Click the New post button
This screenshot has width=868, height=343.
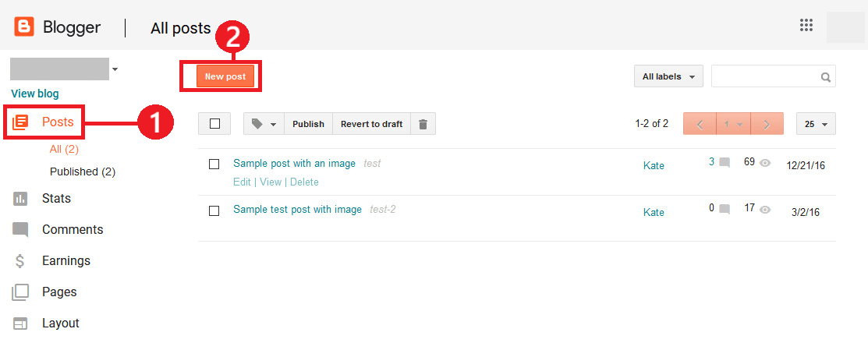(225, 76)
